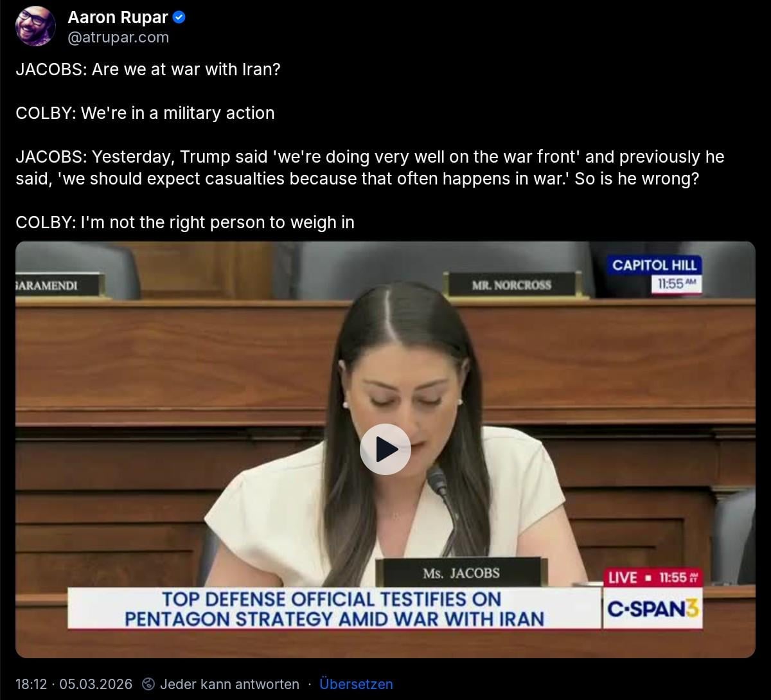The image size is (771, 700).
Task: Click the blue verified badge icon
Action: click(180, 18)
